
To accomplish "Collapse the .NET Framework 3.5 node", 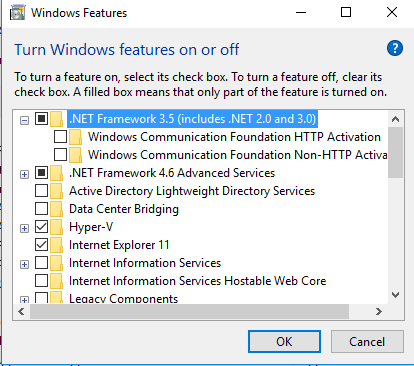I will 24,120.
